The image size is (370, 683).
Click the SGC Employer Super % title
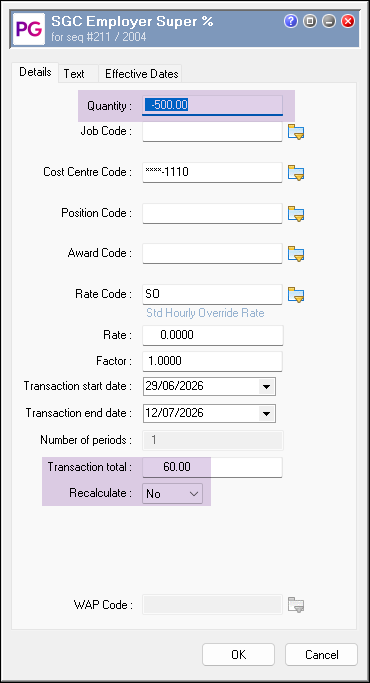click(132, 21)
